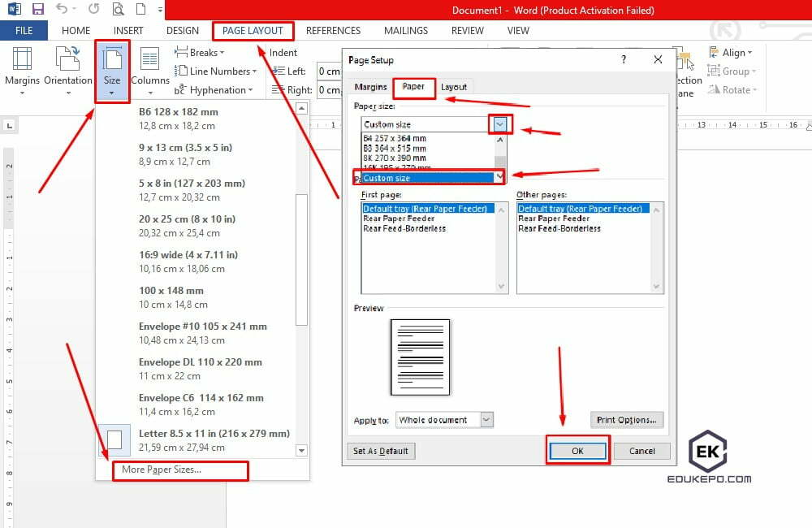Select Envelope C6 114 x 162 mm
Image resolution: width=812 pixels, height=528 pixels.
click(197, 405)
